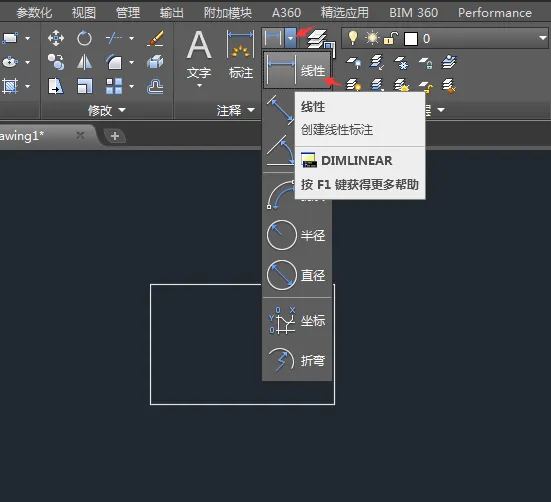Open a new drawing tab with plus
Viewport: 551px width, 502px height.
coord(115,136)
